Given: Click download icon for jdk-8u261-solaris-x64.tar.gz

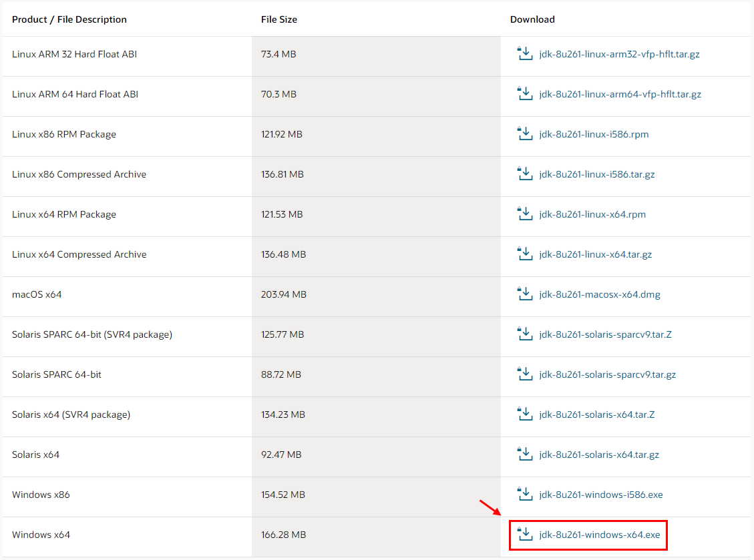Looking at the screenshot, I should [525, 455].
